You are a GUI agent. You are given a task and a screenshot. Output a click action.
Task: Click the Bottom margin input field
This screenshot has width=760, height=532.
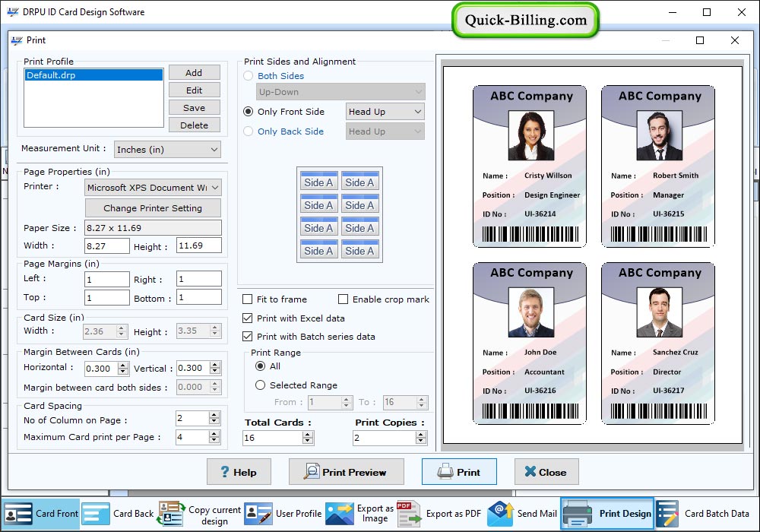199,297
